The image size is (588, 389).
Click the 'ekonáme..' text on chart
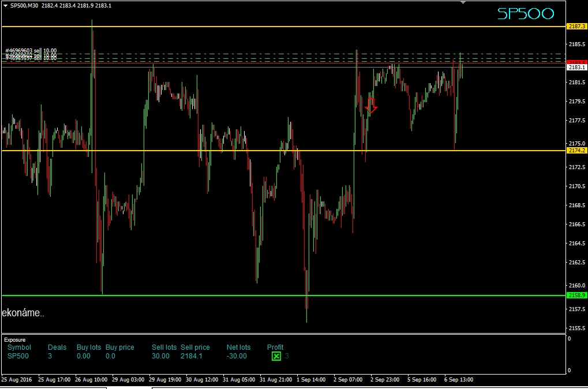point(23,313)
